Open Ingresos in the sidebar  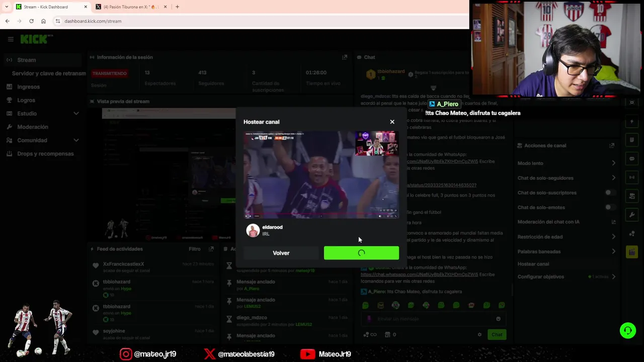coord(28,86)
